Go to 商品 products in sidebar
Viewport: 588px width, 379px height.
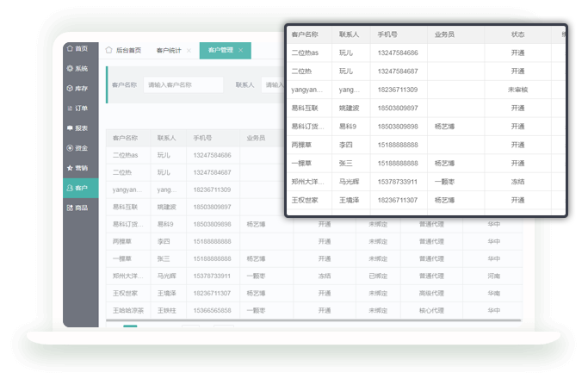point(78,208)
